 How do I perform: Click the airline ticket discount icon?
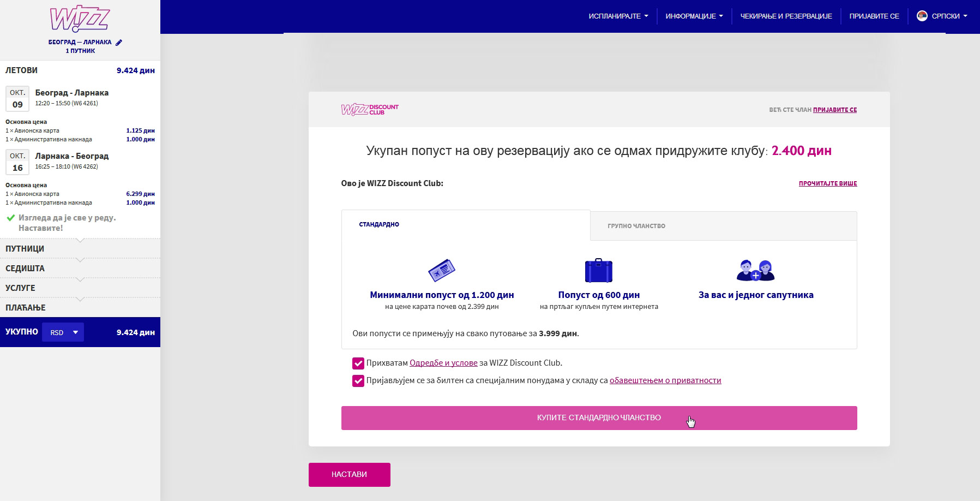click(x=442, y=270)
